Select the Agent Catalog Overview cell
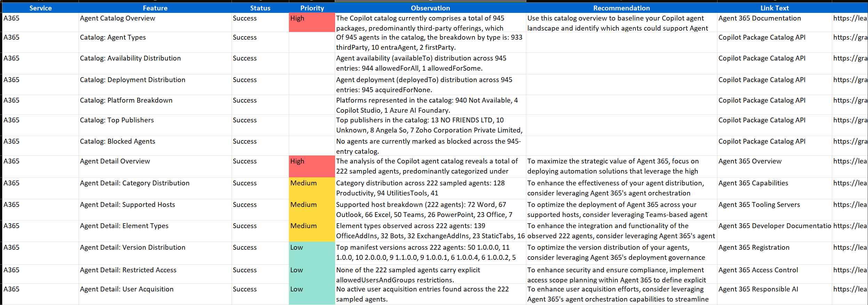This screenshot has height=305, width=868. (x=155, y=23)
